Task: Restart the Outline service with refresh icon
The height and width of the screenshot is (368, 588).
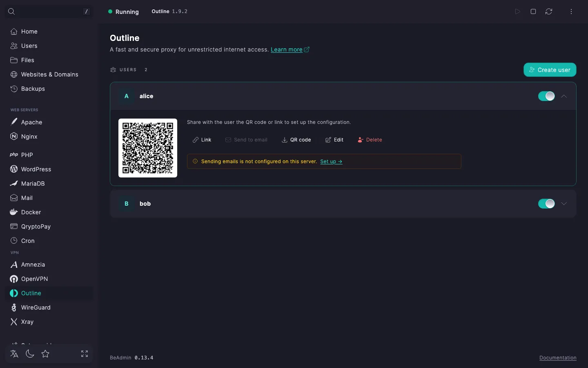Action: (x=549, y=11)
